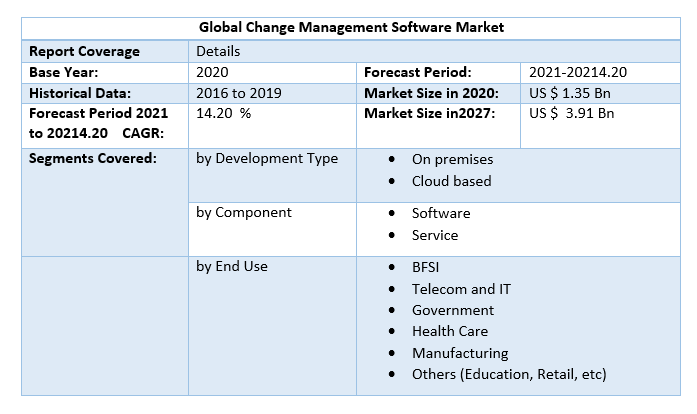Click the Telecom and IT bullet item
This screenshot has width=697, height=414.
[461, 289]
